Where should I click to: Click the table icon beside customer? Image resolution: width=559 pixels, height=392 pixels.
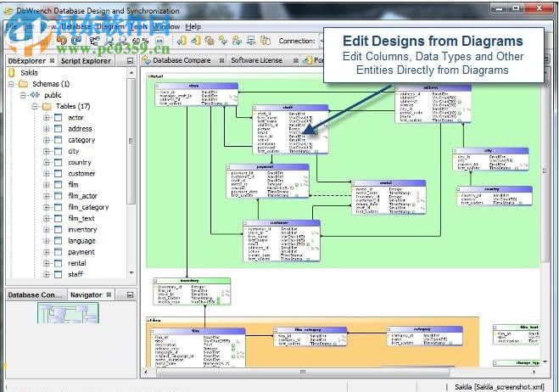59,173
